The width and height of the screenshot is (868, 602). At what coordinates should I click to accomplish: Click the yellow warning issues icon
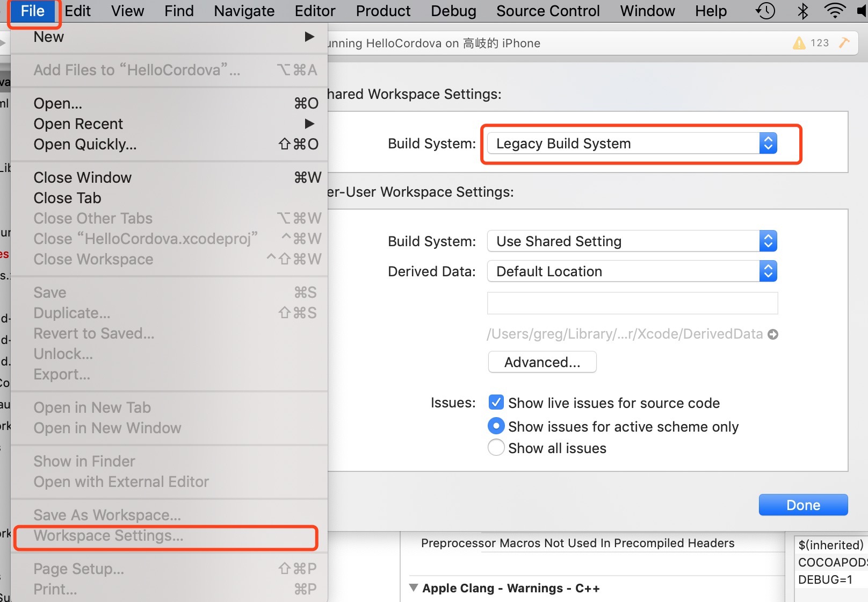tap(799, 43)
